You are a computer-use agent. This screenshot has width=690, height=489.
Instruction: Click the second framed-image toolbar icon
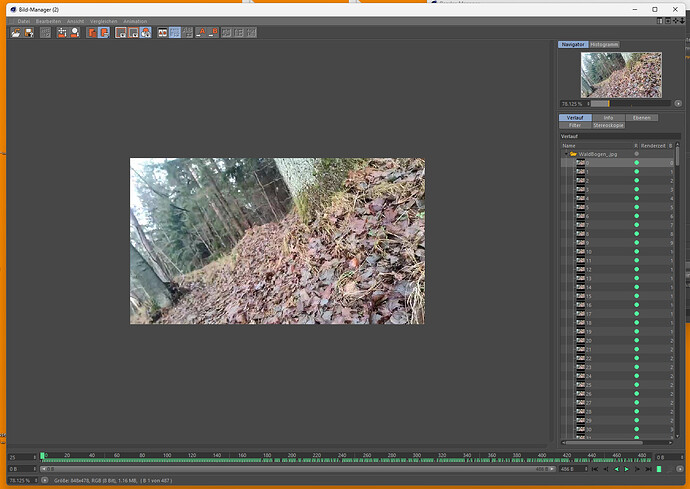point(133,33)
